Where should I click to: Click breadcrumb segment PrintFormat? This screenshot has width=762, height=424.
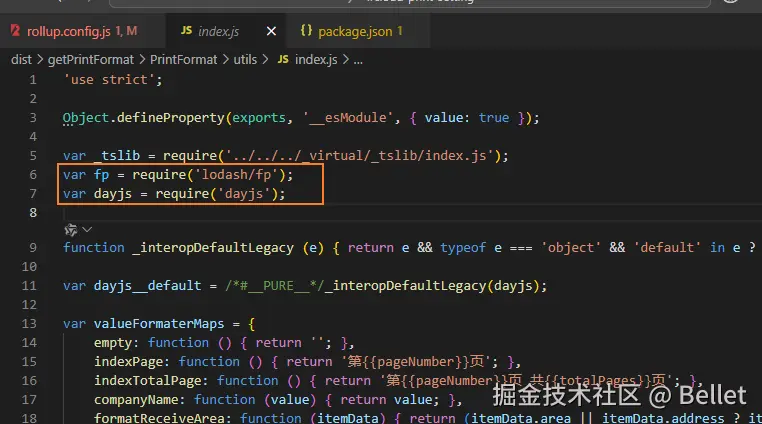click(183, 60)
